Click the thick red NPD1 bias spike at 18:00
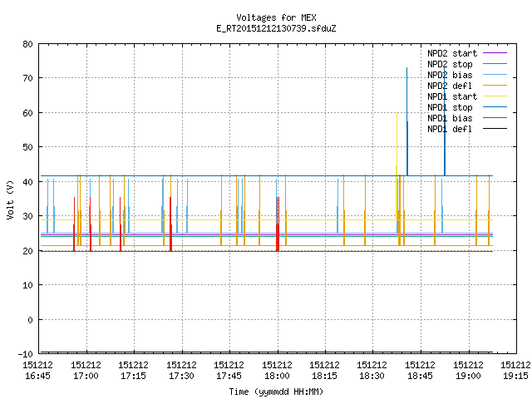The image size is (532, 399). tap(278, 224)
